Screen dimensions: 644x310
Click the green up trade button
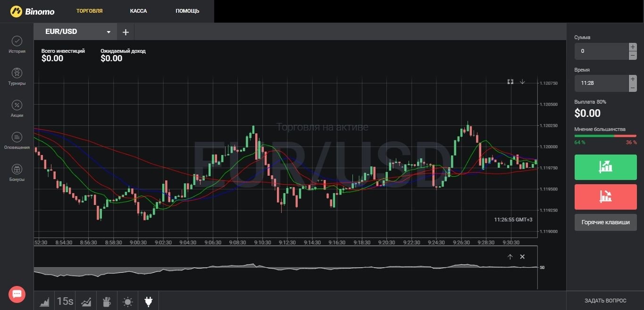click(x=605, y=167)
